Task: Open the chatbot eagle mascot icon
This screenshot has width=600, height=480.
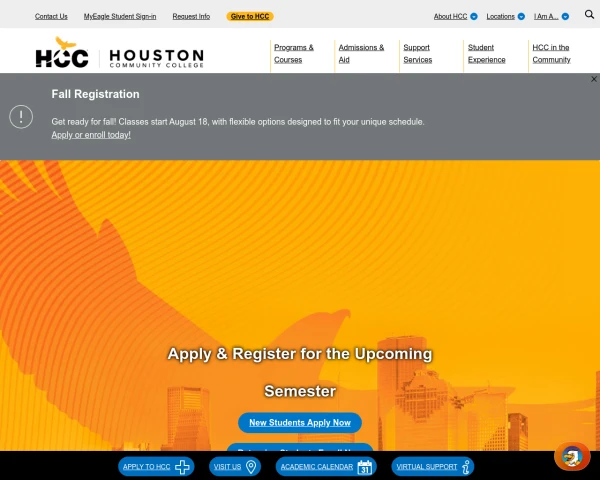Action: point(572,456)
